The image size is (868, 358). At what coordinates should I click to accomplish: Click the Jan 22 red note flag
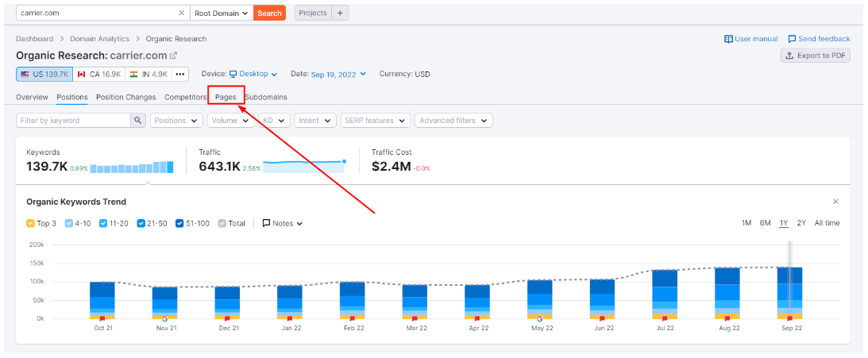click(290, 319)
